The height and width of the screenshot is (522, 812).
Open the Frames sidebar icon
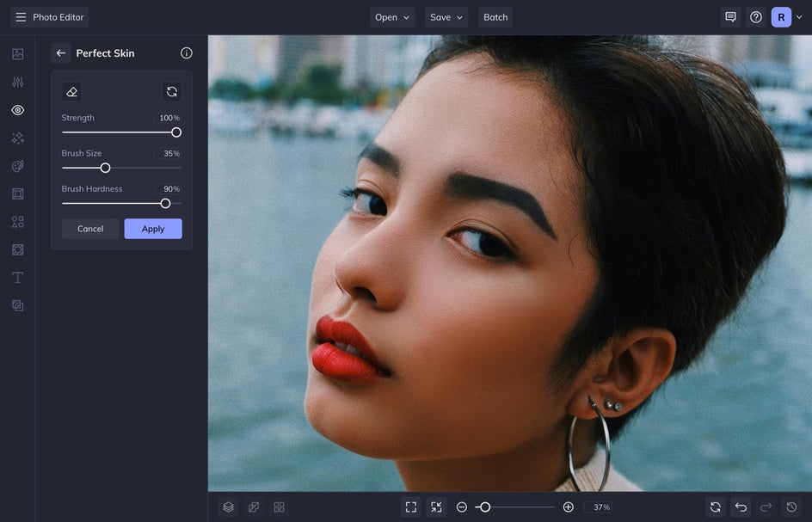[x=17, y=193]
